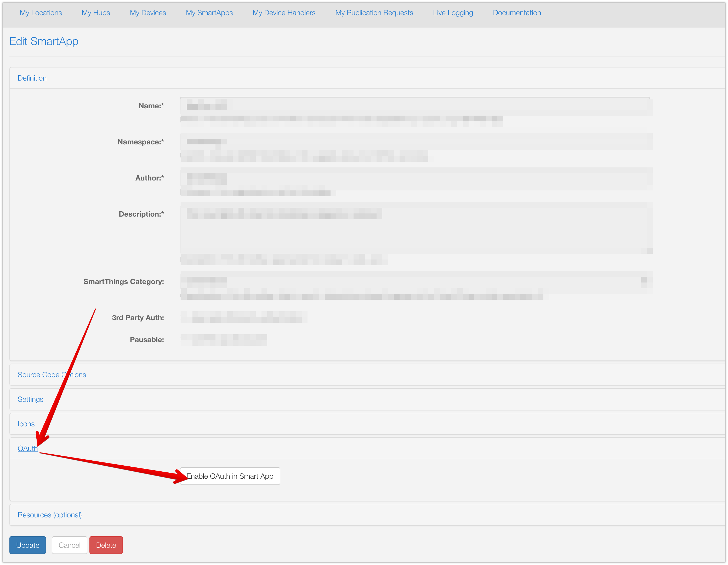Go to My Hubs
Image resolution: width=728 pixels, height=565 pixels.
96,13
